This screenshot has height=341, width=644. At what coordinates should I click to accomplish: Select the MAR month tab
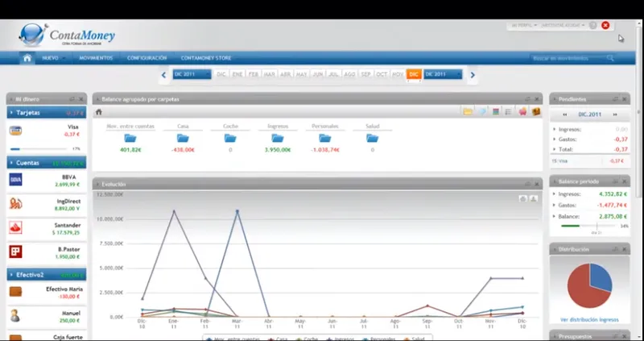[x=269, y=74]
